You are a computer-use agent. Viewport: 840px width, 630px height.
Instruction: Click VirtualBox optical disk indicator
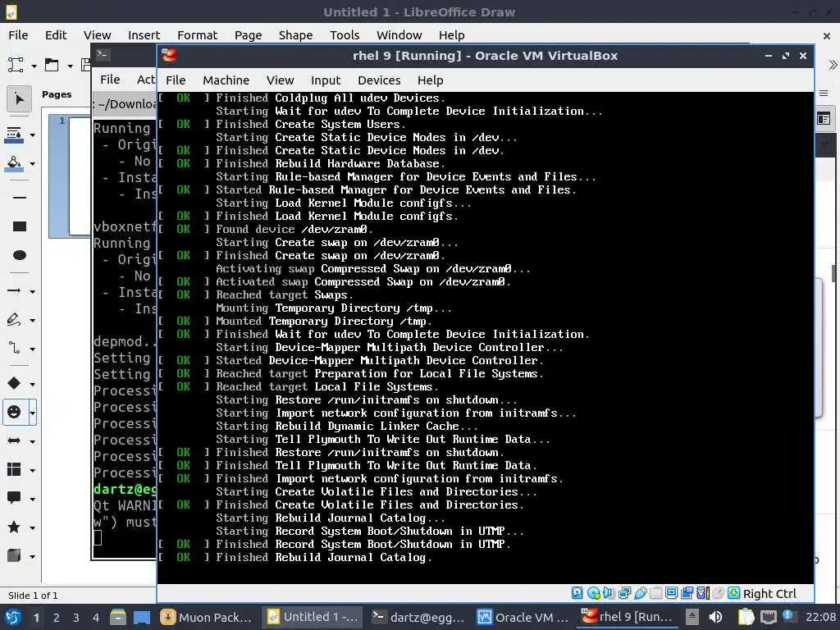(x=594, y=593)
